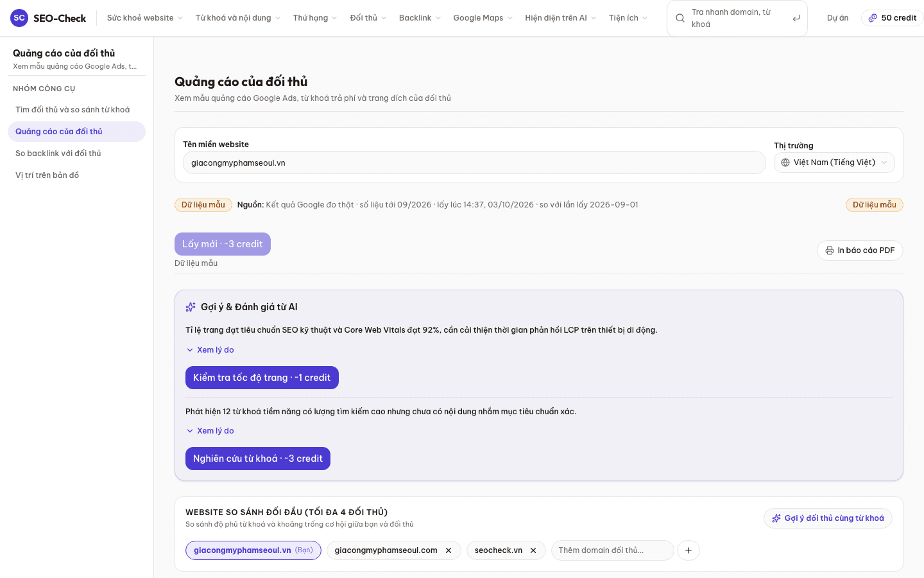Click sparkle icon in Gợi ý đối thủ cùng từ khoá
Image resolution: width=924 pixels, height=578 pixels.
(x=776, y=518)
